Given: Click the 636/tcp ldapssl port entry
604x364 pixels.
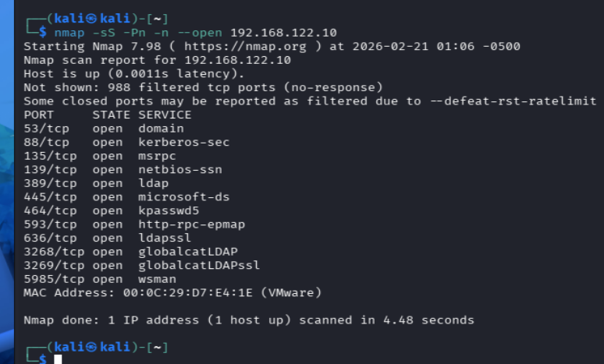Looking at the screenshot, I should tap(107, 238).
